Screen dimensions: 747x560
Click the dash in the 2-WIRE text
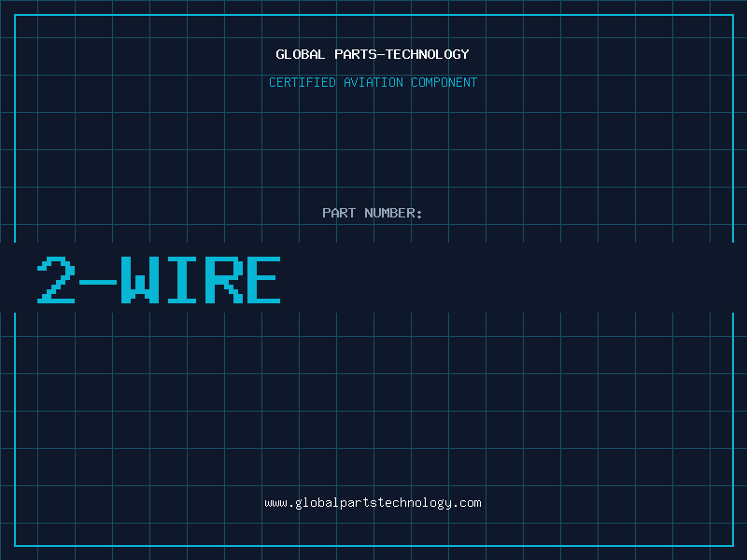click(98, 283)
